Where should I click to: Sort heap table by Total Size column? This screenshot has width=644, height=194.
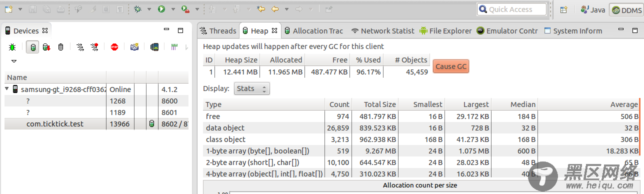(x=375, y=104)
